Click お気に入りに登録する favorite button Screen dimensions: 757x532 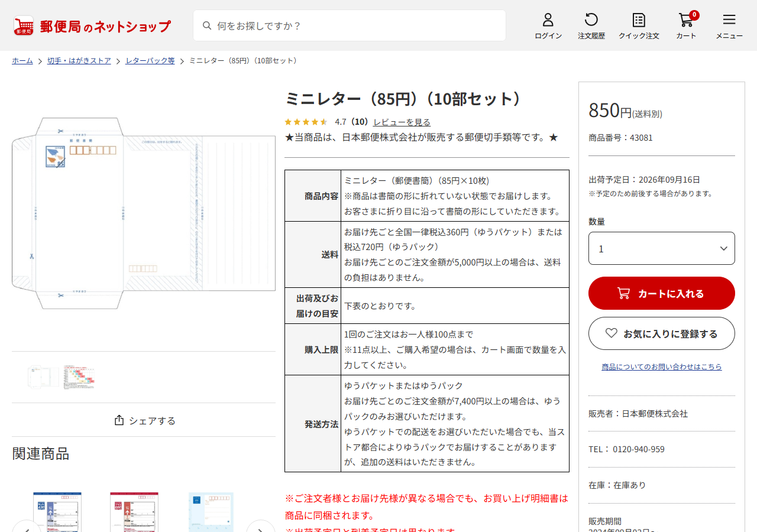[662, 333]
